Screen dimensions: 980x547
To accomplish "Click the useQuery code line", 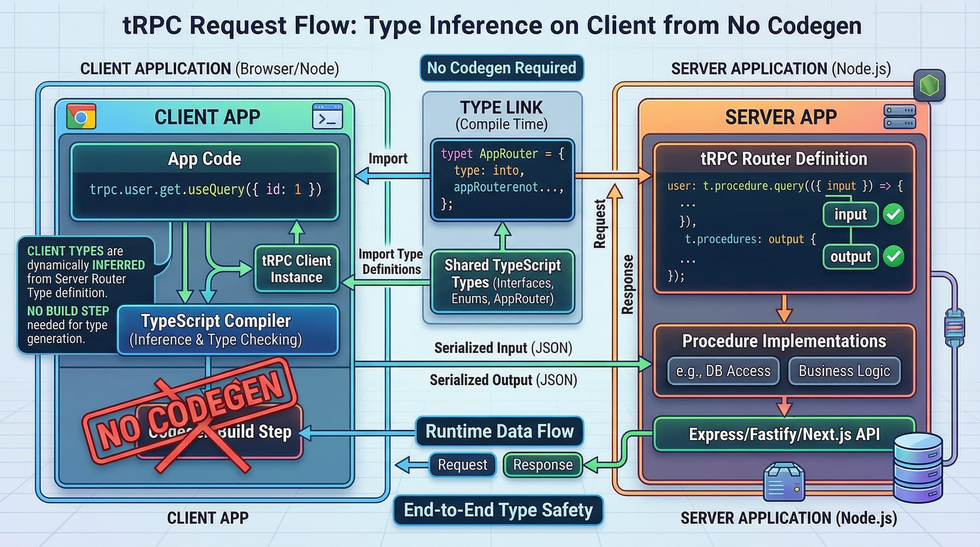I will 205,189.
